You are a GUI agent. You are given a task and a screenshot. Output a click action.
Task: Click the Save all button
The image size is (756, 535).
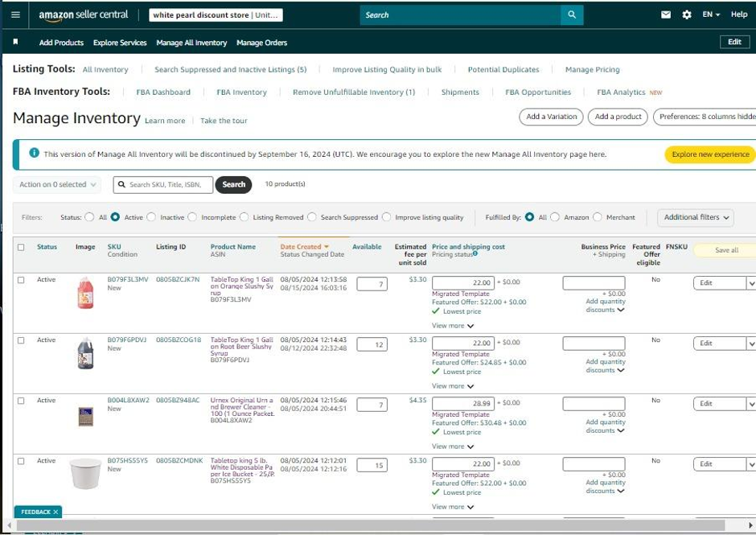pyautogui.click(x=726, y=250)
